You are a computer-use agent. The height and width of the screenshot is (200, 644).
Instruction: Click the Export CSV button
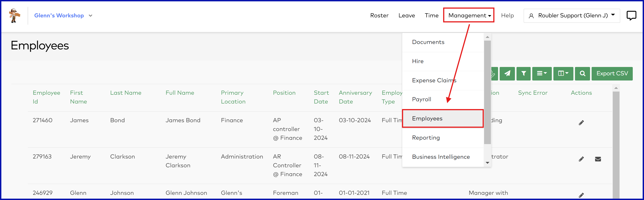coord(612,74)
